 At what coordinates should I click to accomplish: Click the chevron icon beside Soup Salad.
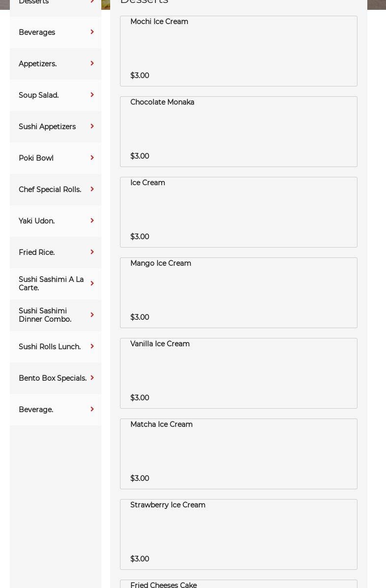click(92, 95)
